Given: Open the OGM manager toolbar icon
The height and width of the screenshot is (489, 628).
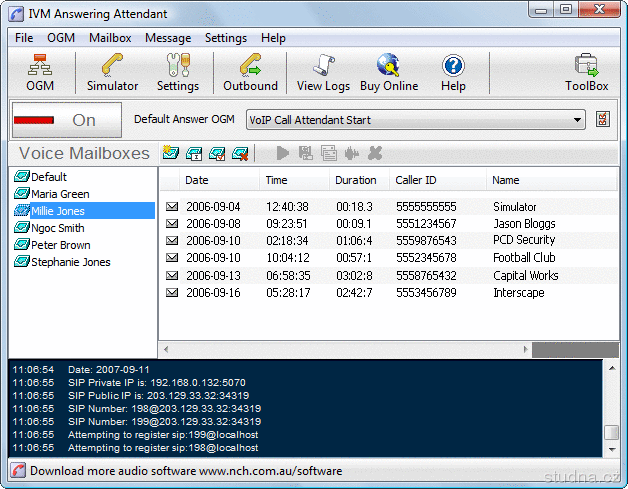Looking at the screenshot, I should tap(40, 73).
